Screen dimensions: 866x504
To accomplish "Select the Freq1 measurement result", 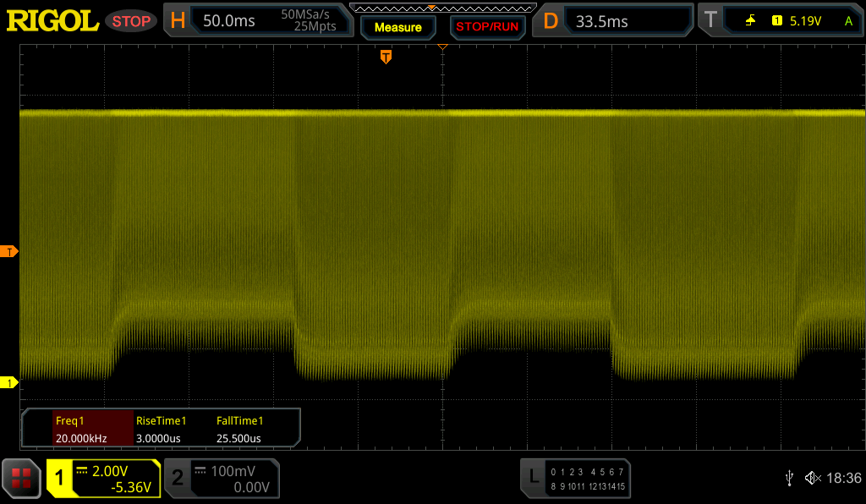I will (81, 429).
